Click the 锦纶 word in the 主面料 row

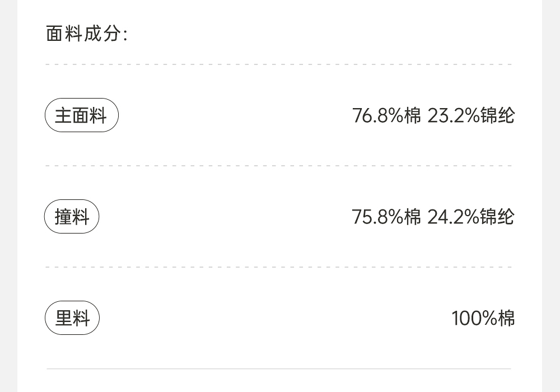point(497,116)
